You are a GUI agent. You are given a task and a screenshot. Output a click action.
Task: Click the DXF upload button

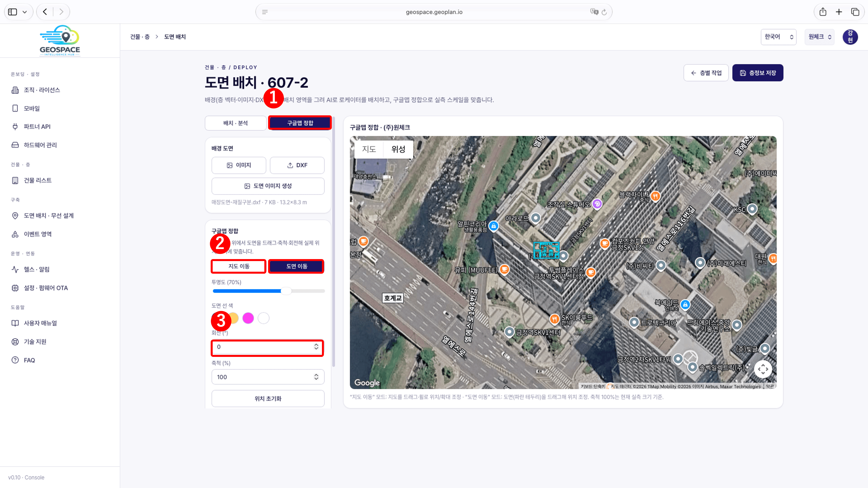[x=297, y=165]
